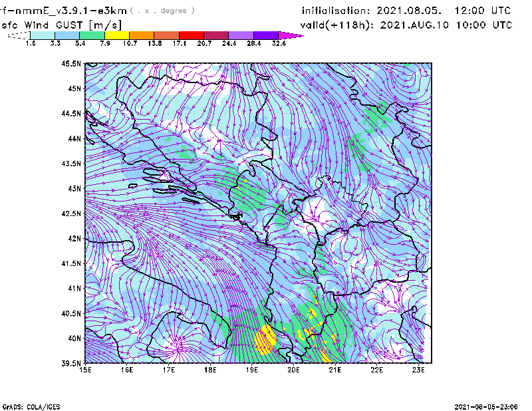The image size is (532, 411).
Task: Pick the green legend color swatch
Action: [92, 35]
